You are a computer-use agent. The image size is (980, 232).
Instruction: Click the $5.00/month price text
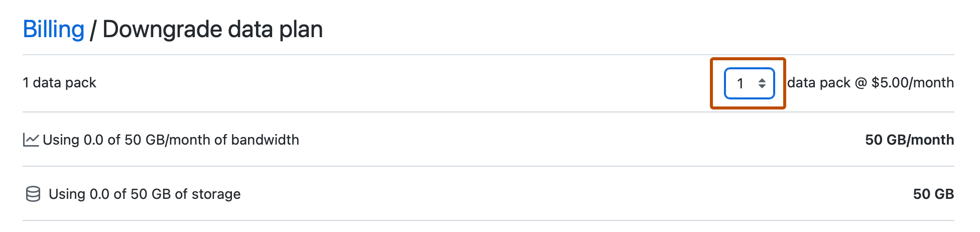(912, 83)
